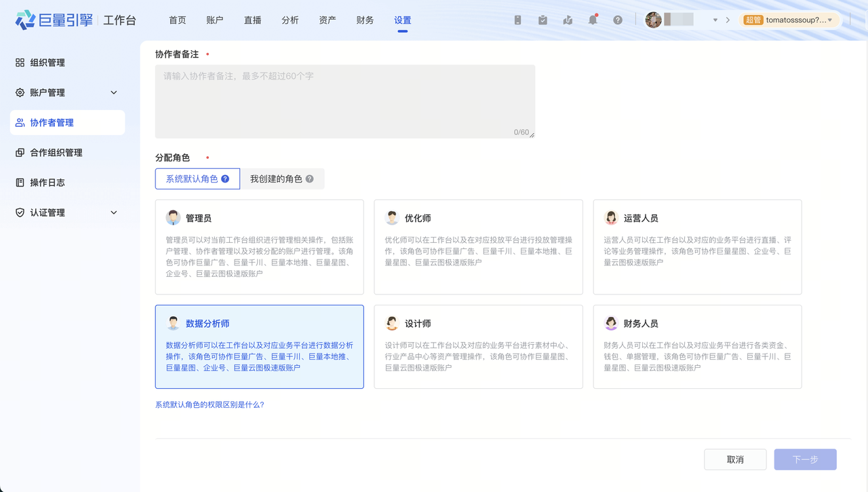Open the 财务 top navigation item
Image resolution: width=868 pixels, height=492 pixels.
365,20
